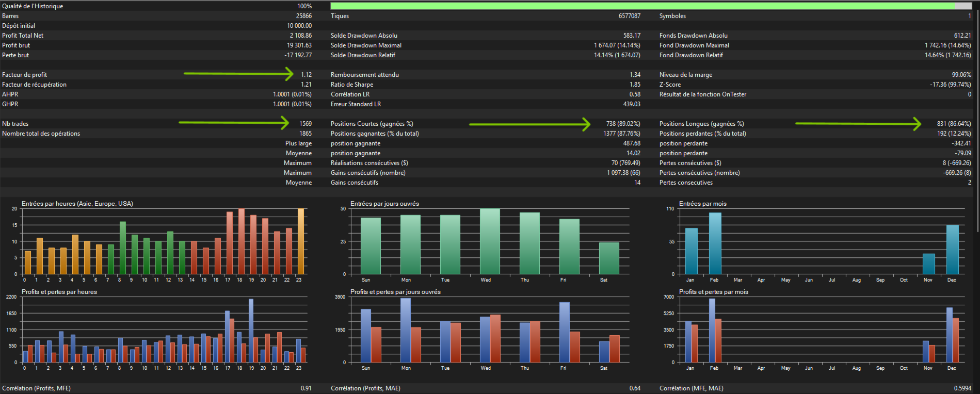The height and width of the screenshot is (394, 980).
Task: Click hour 19 blue bar in Profits et pertes par heures
Action: pos(251,330)
